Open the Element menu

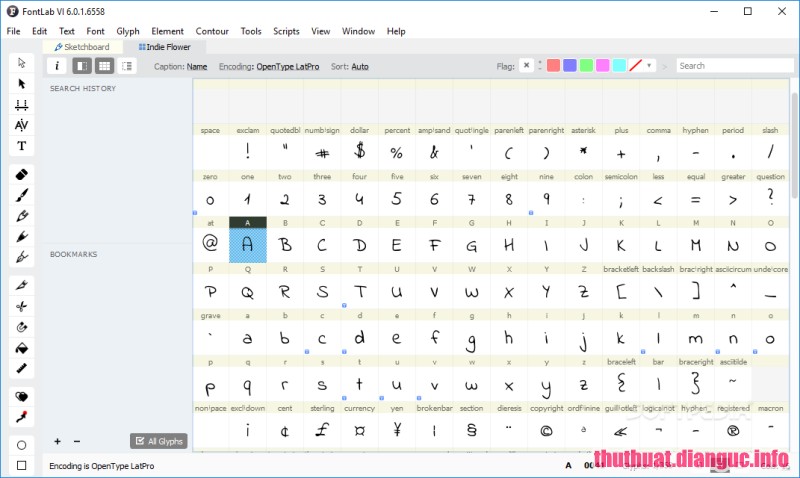(x=167, y=31)
